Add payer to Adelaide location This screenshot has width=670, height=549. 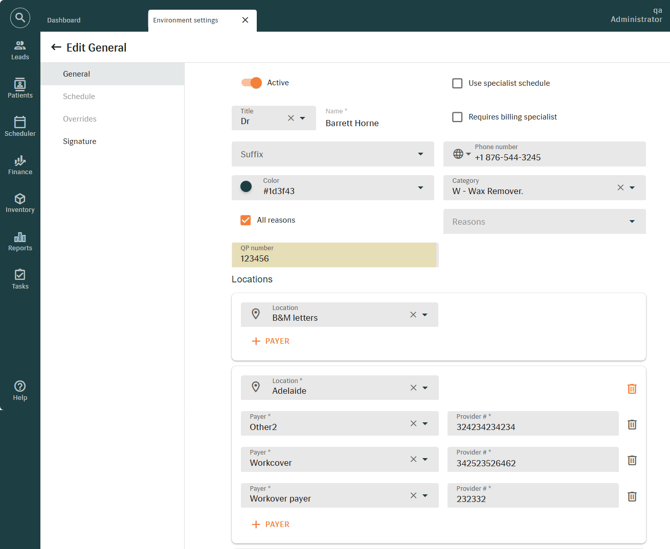271,524
